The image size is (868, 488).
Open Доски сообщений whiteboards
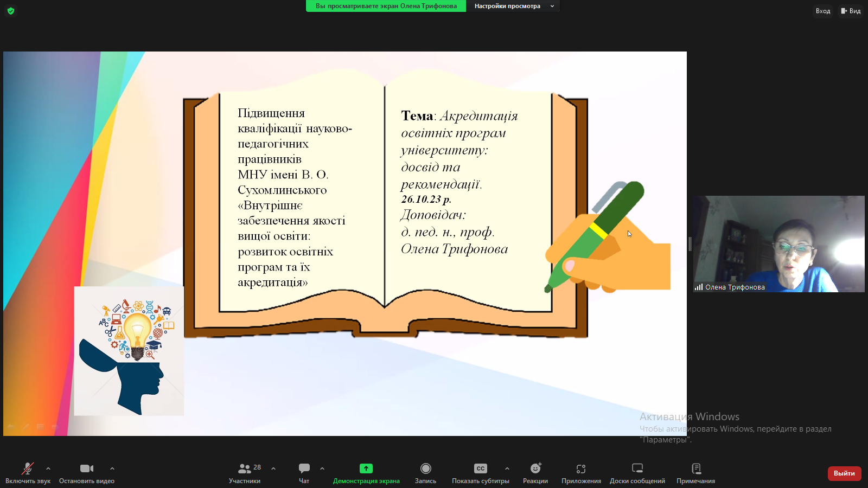click(637, 473)
